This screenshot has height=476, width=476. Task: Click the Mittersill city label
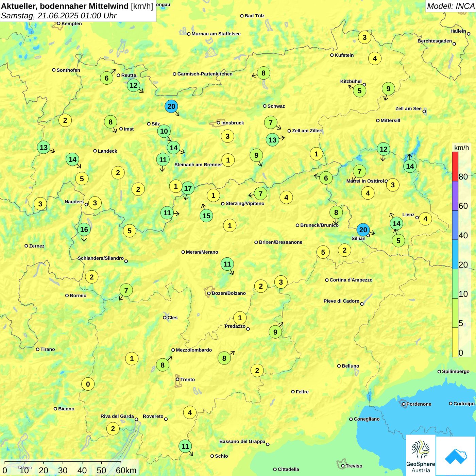coord(390,120)
